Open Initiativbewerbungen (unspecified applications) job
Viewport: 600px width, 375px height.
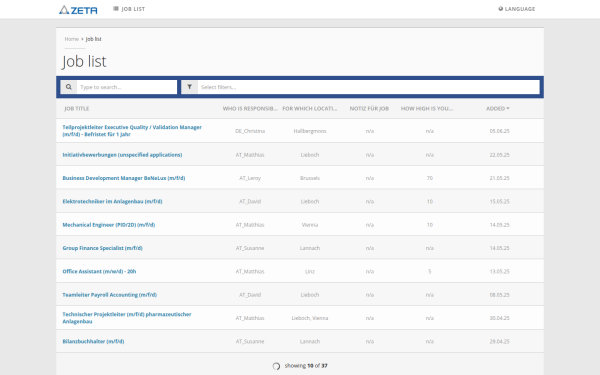122,155
